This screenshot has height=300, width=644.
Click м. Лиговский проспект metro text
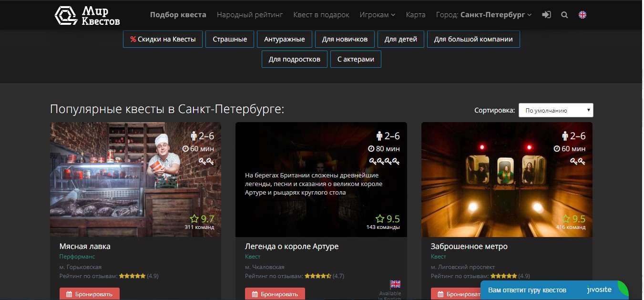coord(463,267)
